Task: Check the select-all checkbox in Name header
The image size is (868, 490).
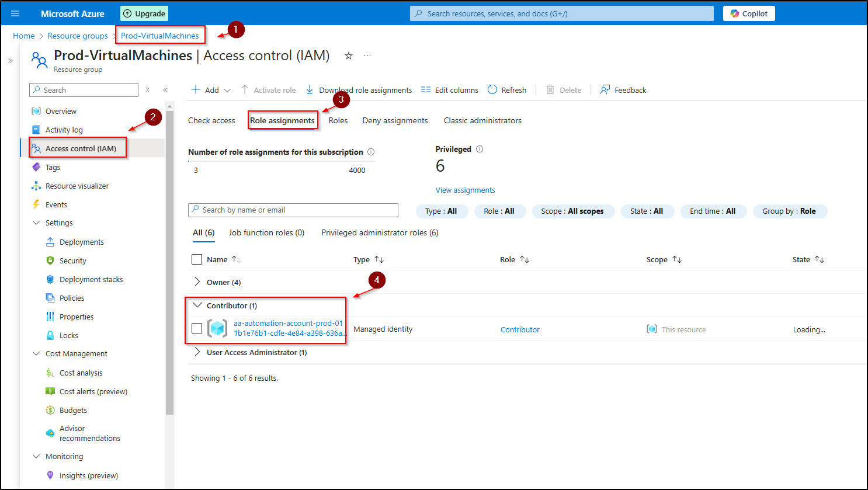Action: pos(197,259)
